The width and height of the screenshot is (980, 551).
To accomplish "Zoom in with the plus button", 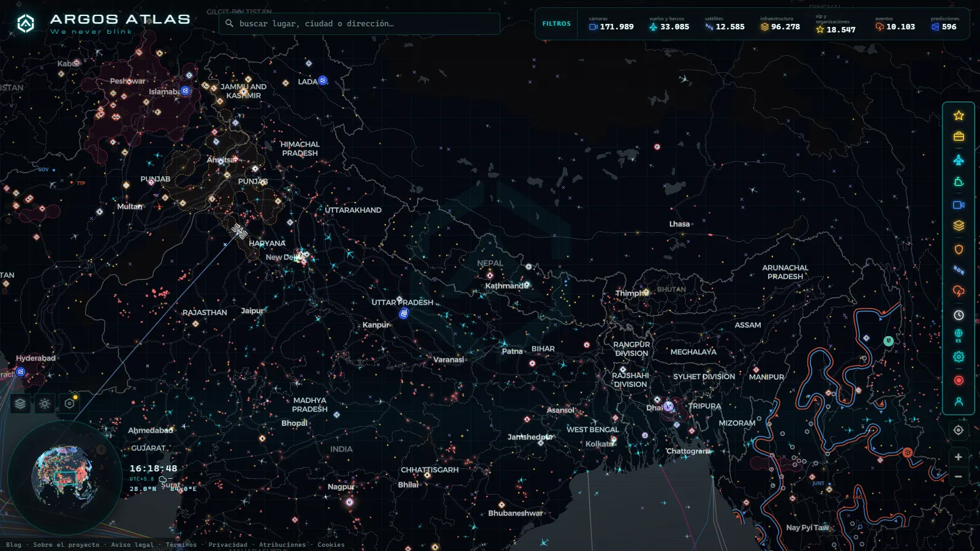I will [959, 457].
